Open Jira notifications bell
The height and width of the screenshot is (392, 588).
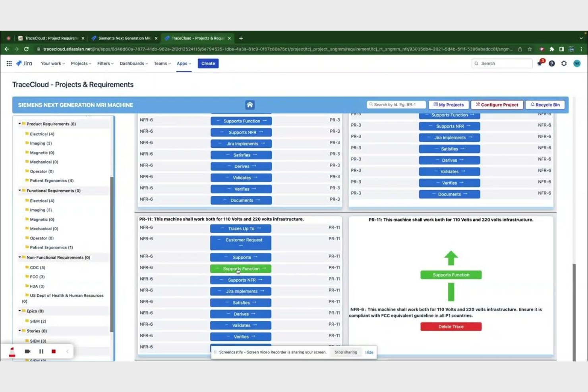[540, 64]
